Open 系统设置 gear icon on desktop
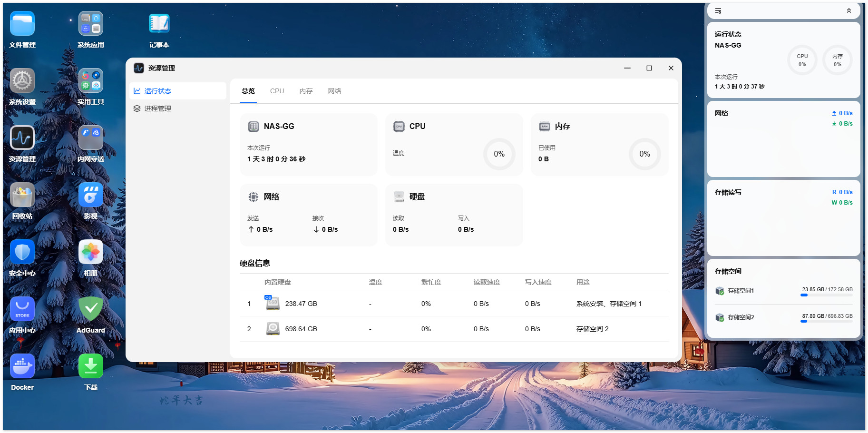Screen dimensions: 868x433 [x=22, y=81]
